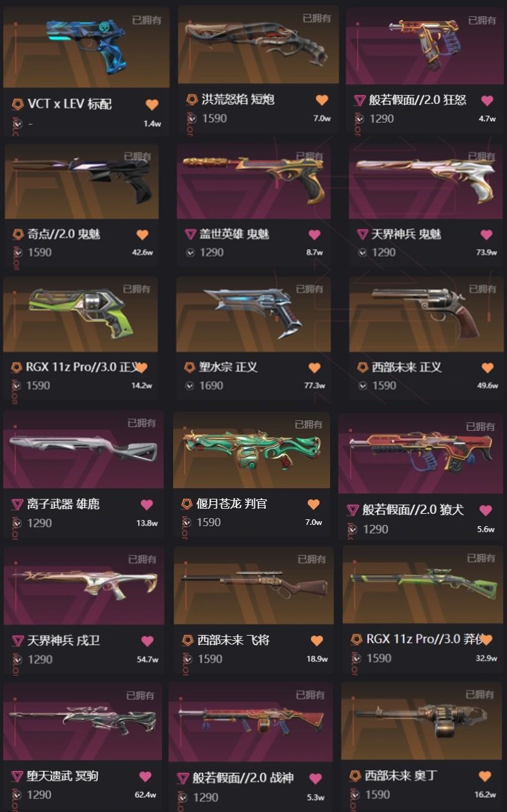Click the 般若假面//2.0 战神 skin name

pos(243,778)
